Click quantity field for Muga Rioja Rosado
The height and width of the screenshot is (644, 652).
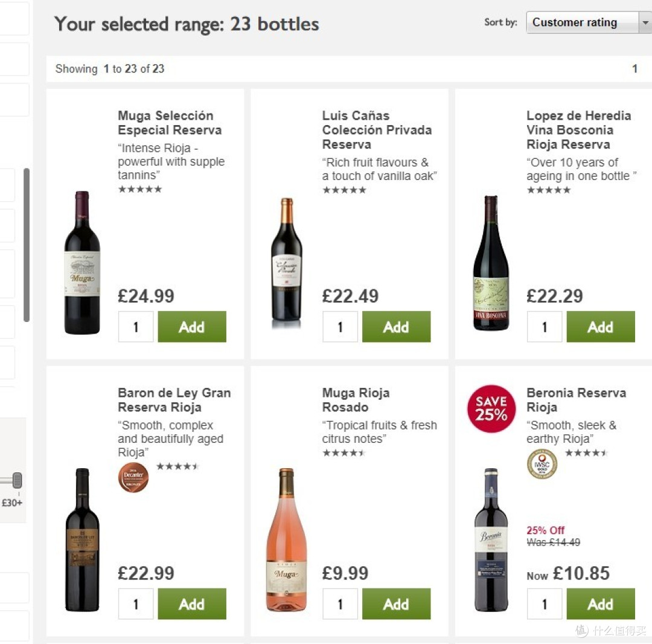(340, 604)
